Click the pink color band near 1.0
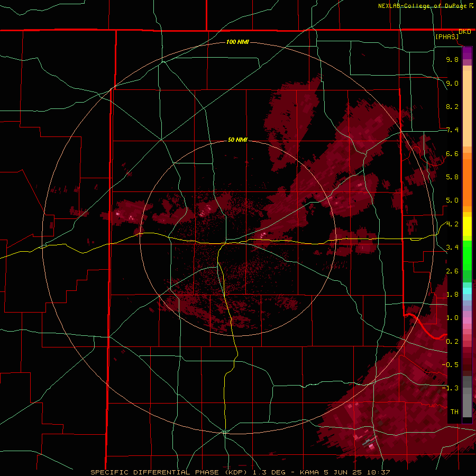The height and width of the screenshot is (476, 476). tap(467, 321)
